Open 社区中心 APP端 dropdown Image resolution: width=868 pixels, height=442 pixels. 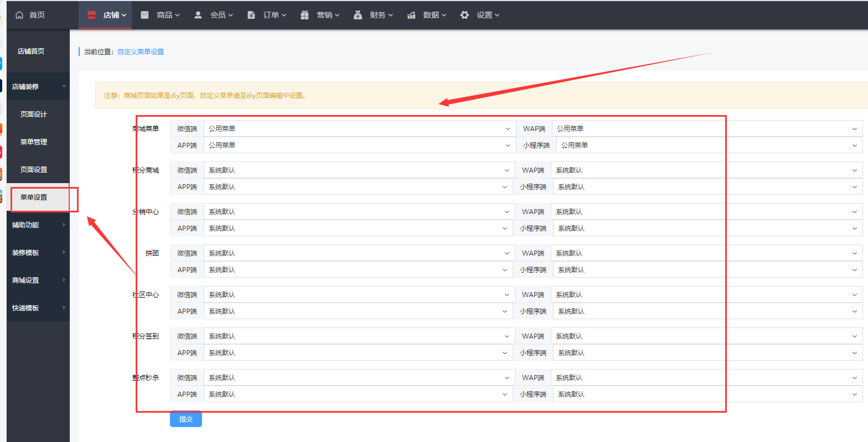click(358, 311)
